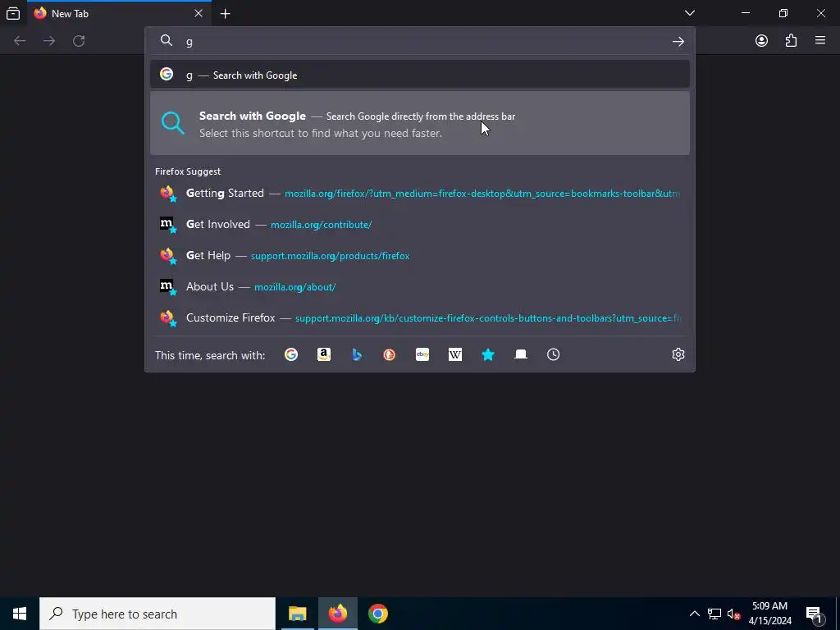Open the Getting Started bookmark suggestion
The height and width of the screenshot is (630, 840).
point(420,194)
